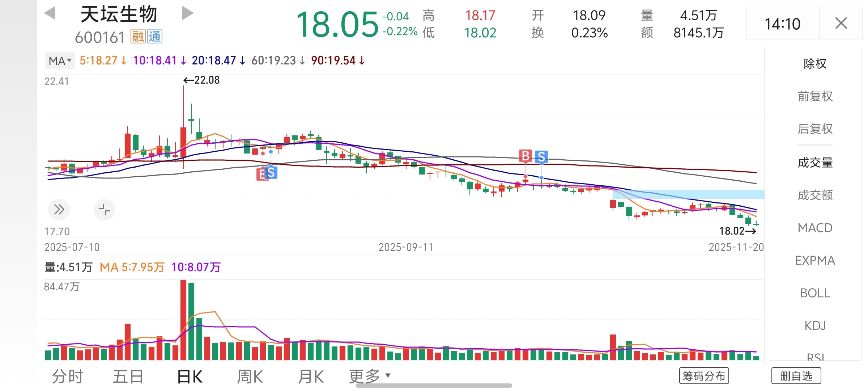Screen dimensions: 868x391
Task: Open 筹码分布 chip distribution
Action: point(704,376)
